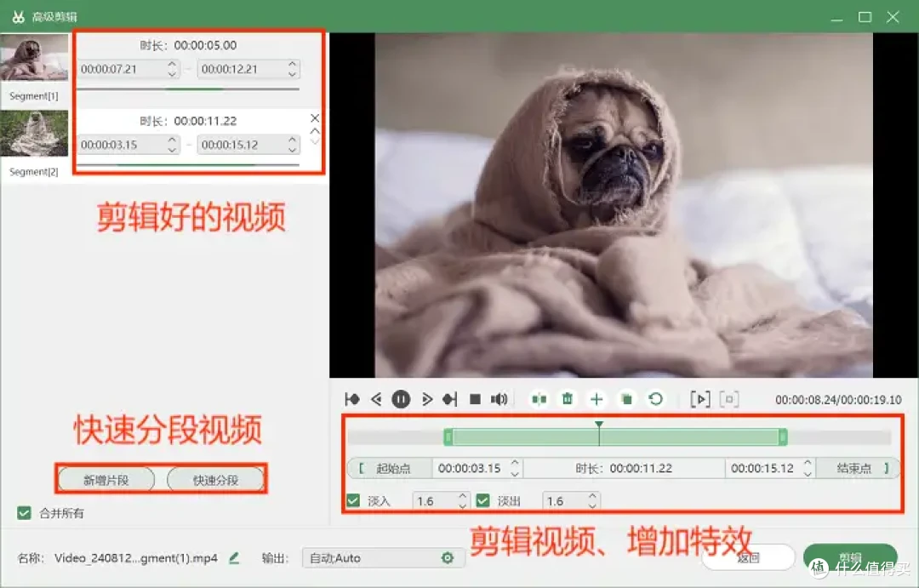
Task: Decrease 淡入 fade-in value 1.6
Action: click(x=462, y=505)
